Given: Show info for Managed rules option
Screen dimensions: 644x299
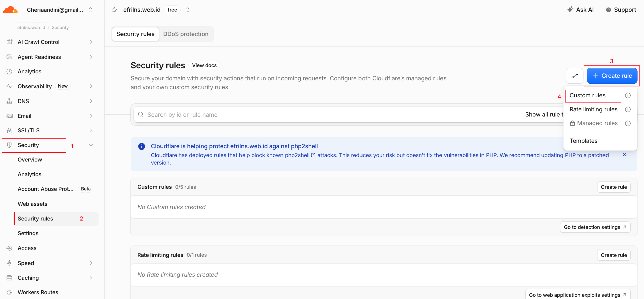Looking at the screenshot, I should click(628, 123).
